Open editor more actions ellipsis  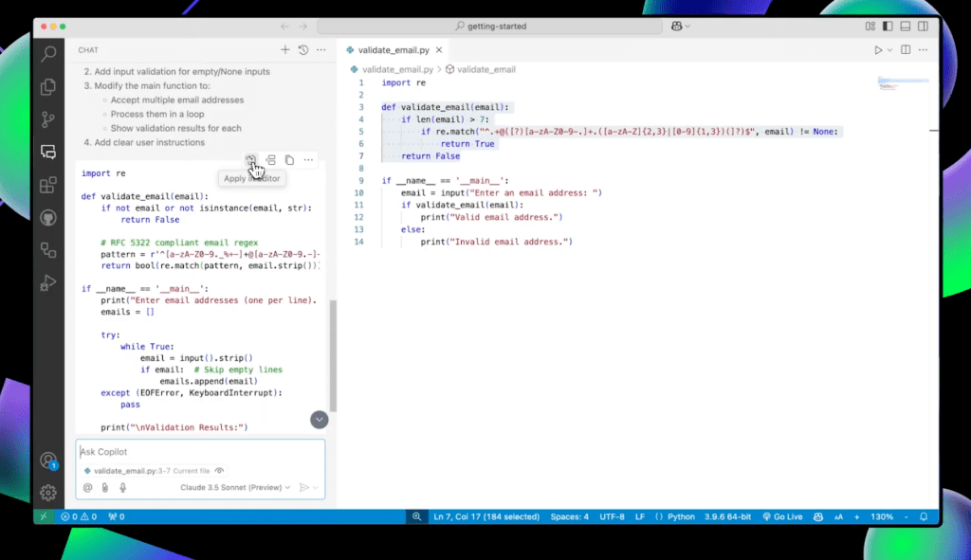pos(924,49)
